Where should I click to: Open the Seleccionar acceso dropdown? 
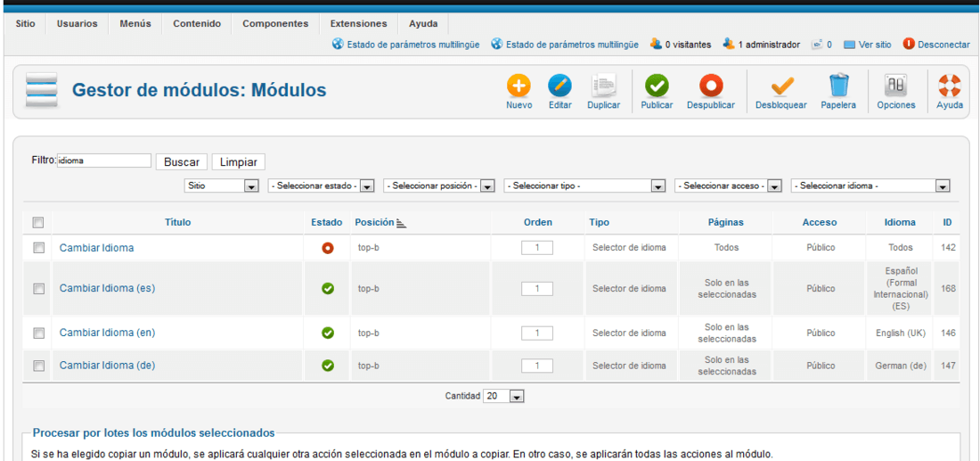point(729,185)
